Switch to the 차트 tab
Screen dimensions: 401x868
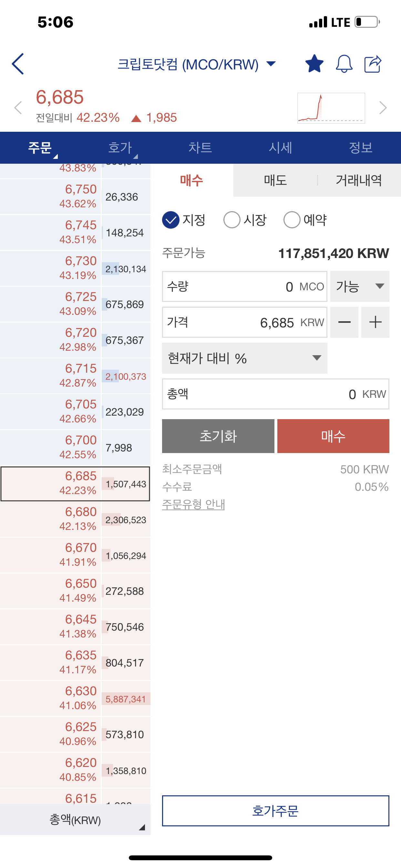pyautogui.click(x=200, y=148)
